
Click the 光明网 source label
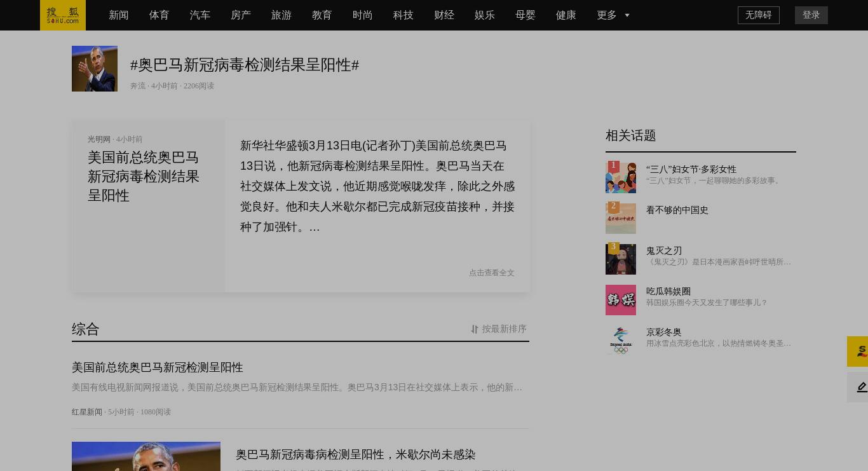[x=99, y=139]
